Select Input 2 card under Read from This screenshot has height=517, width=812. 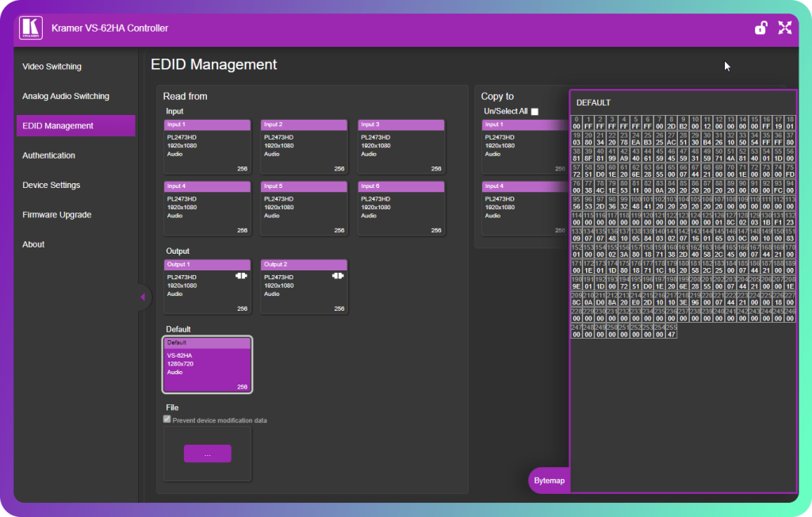[x=304, y=147]
